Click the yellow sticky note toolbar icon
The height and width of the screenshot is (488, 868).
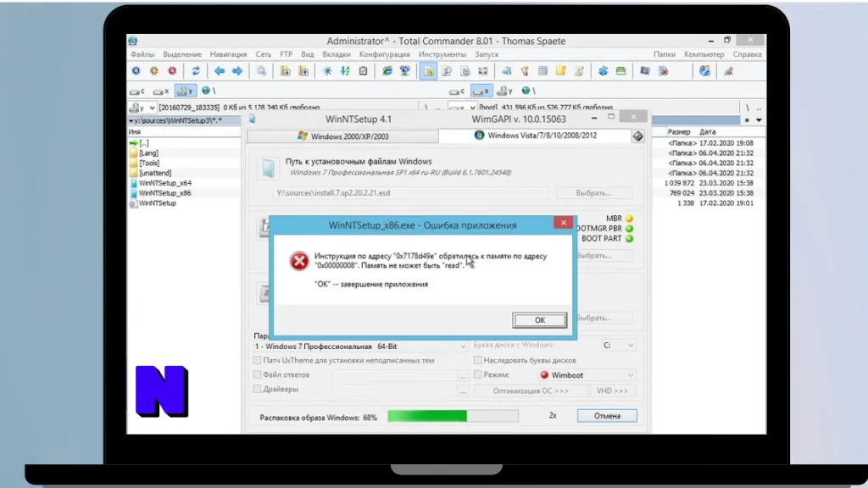tap(561, 71)
